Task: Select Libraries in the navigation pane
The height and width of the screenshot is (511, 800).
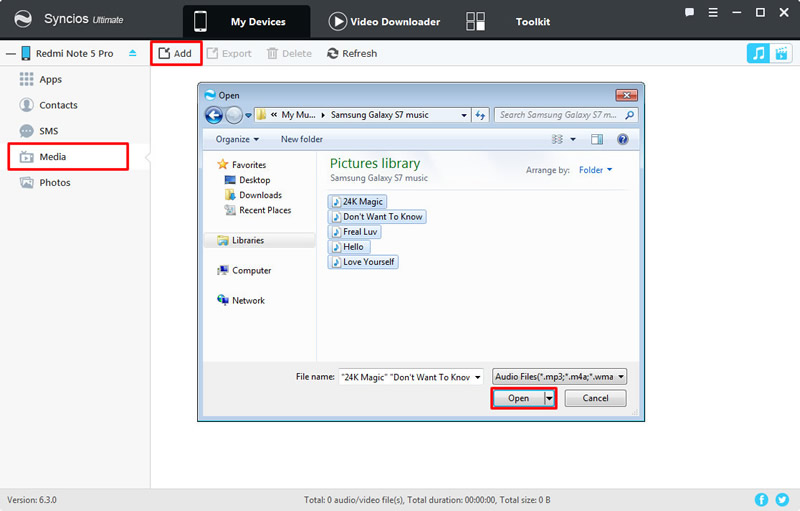Action: 260,240
